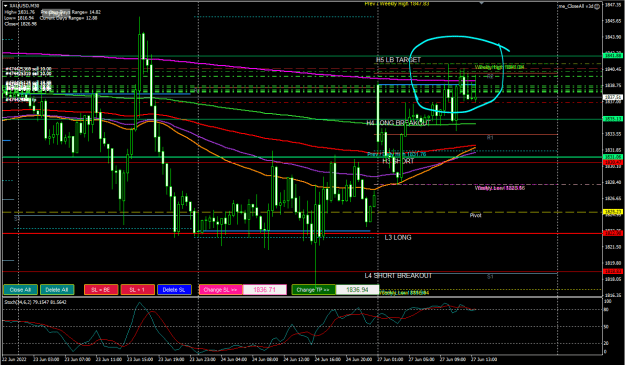Click the Change TP >> button
This screenshot has height=365, width=625.
[313, 290]
